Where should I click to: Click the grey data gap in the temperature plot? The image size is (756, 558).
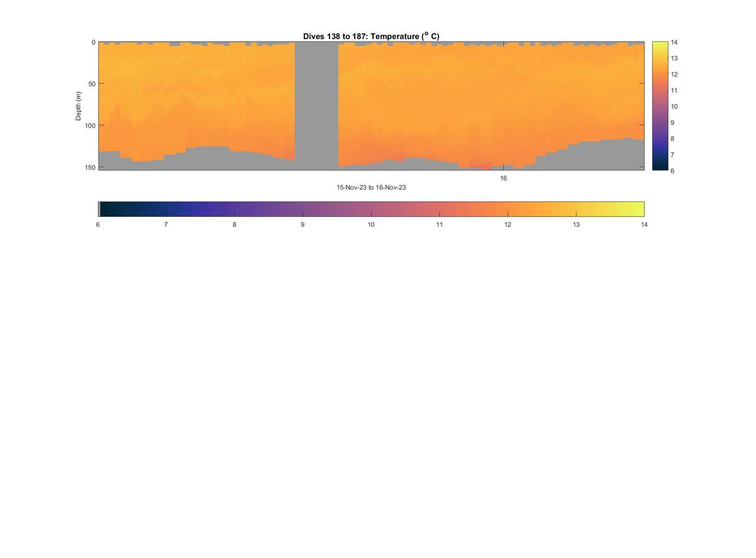[317, 106]
